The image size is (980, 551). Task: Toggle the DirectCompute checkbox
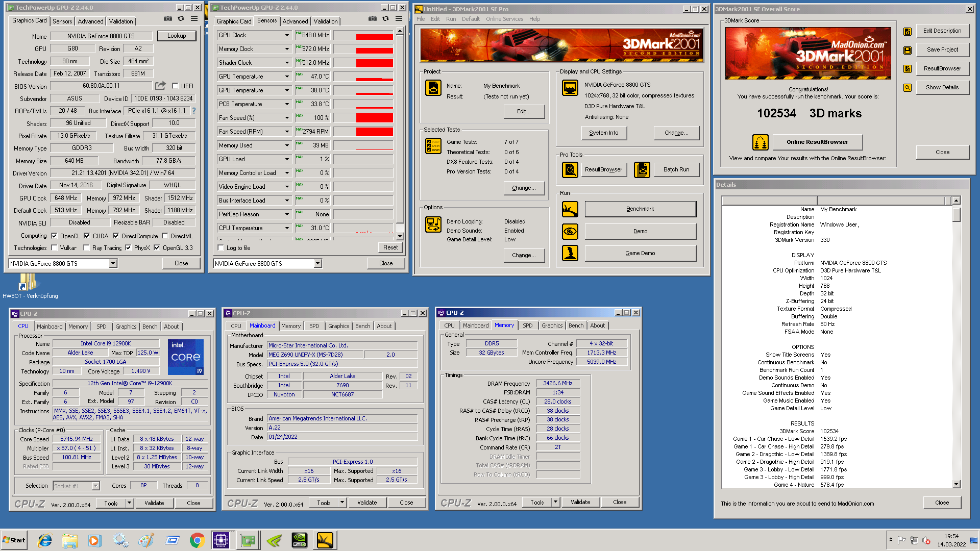(x=116, y=236)
